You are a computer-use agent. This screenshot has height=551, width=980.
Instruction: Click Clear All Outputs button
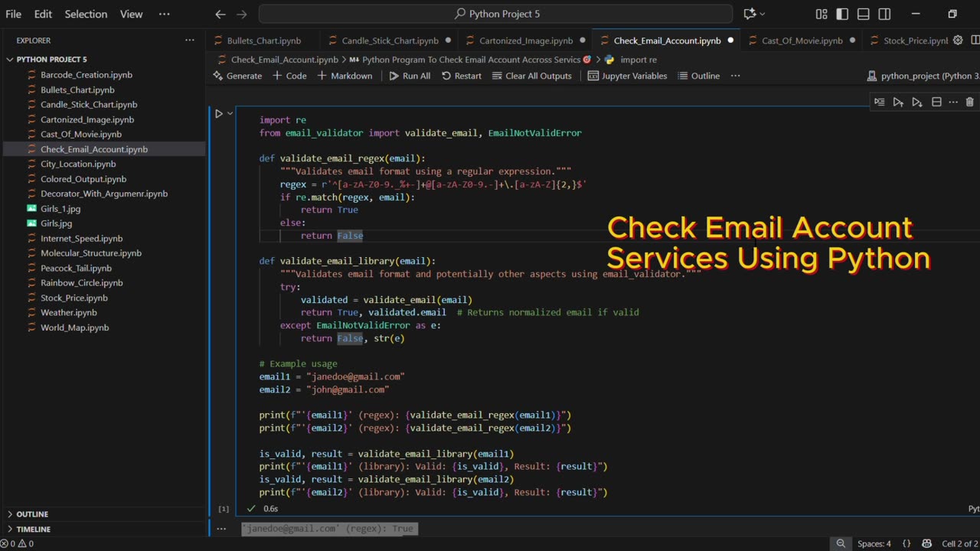531,76
